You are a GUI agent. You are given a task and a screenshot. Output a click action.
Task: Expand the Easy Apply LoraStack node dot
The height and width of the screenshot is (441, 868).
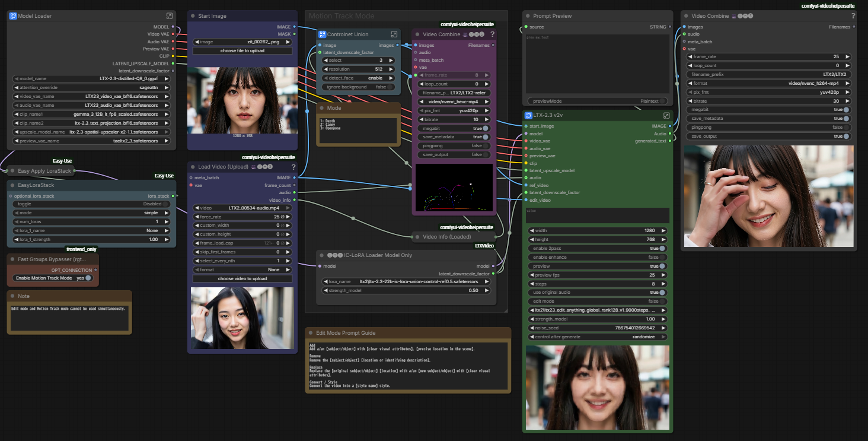pyautogui.click(x=12, y=171)
